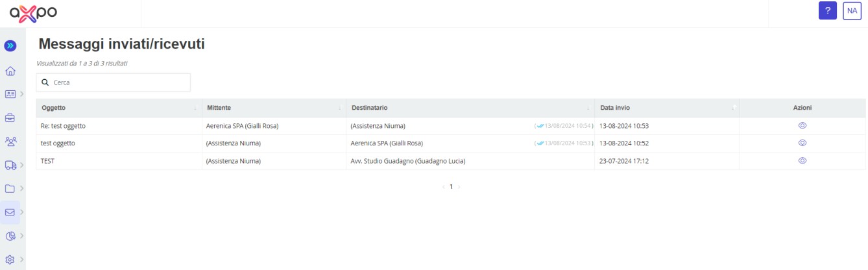868x270 pixels.
Task: Select the 'TEST' subject cell
Action: pos(119,161)
